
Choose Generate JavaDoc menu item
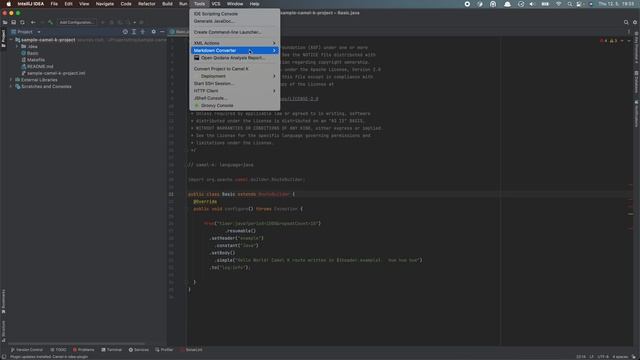235,21
